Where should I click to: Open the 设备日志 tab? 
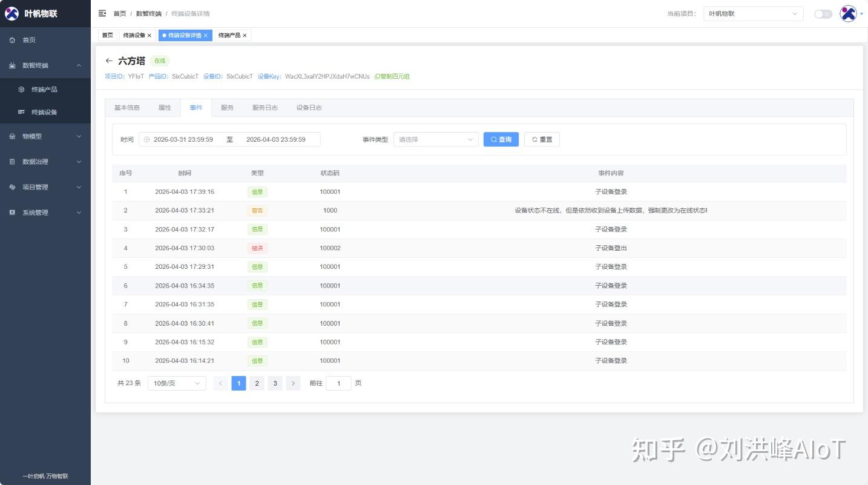[x=309, y=108]
